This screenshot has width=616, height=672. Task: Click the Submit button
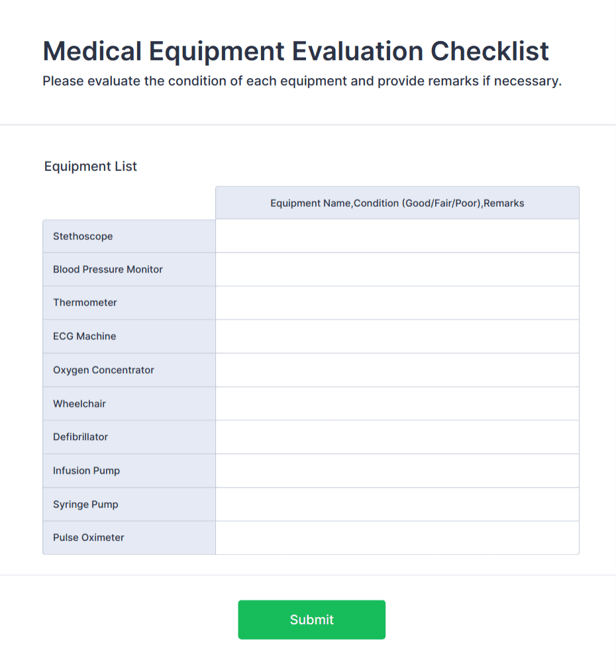311,619
